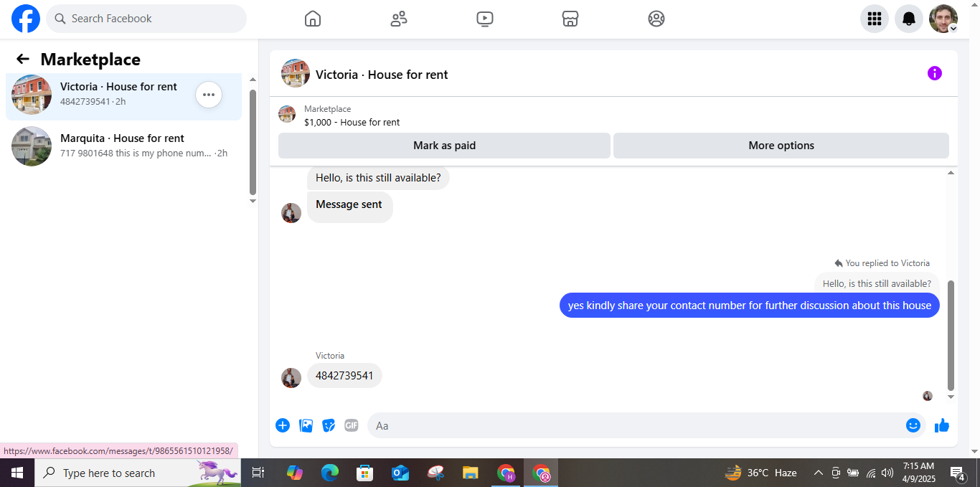
Task: Click Victoria's listing thumbnail in chat header
Action: click(296, 73)
